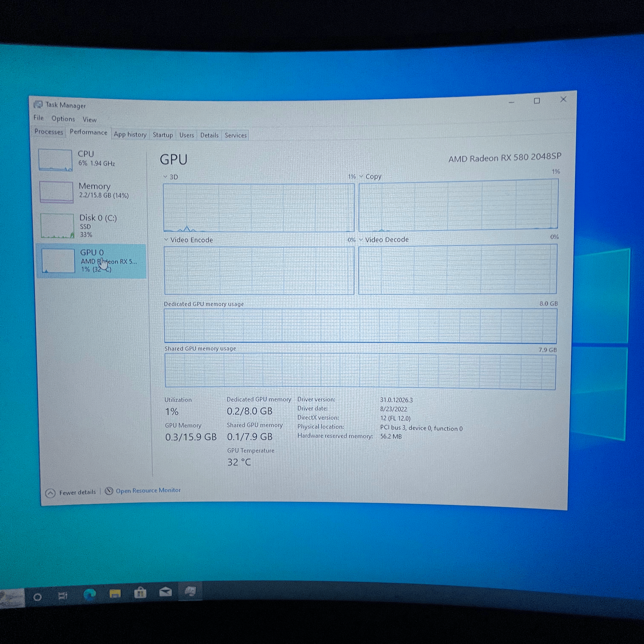Click the CPU usage mini graph thumbnail

[x=55, y=160]
